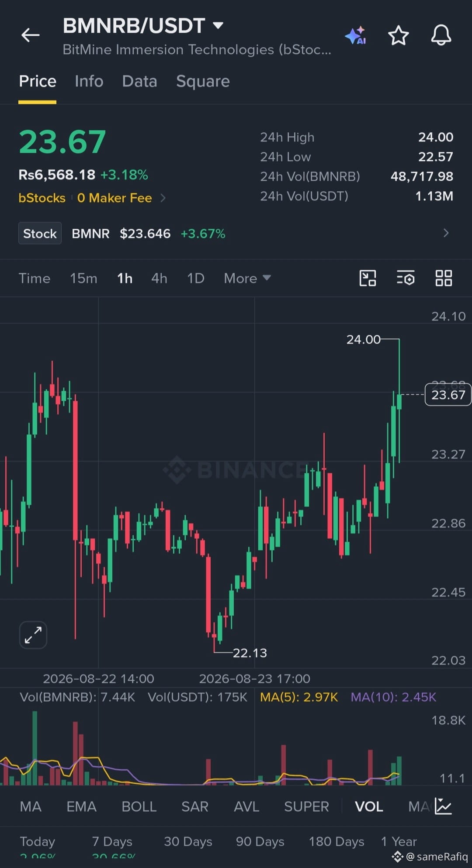The height and width of the screenshot is (868, 472).
Task: Open chart settings icon
Action: [x=406, y=278]
